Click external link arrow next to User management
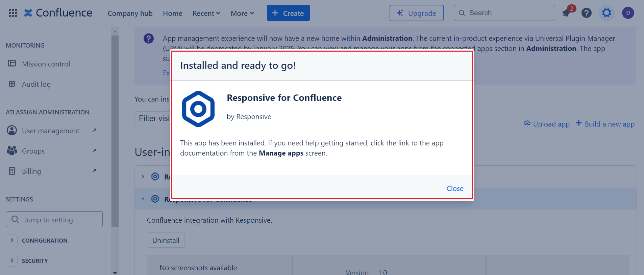Screen dimensions: 644x275 [x=94, y=130]
